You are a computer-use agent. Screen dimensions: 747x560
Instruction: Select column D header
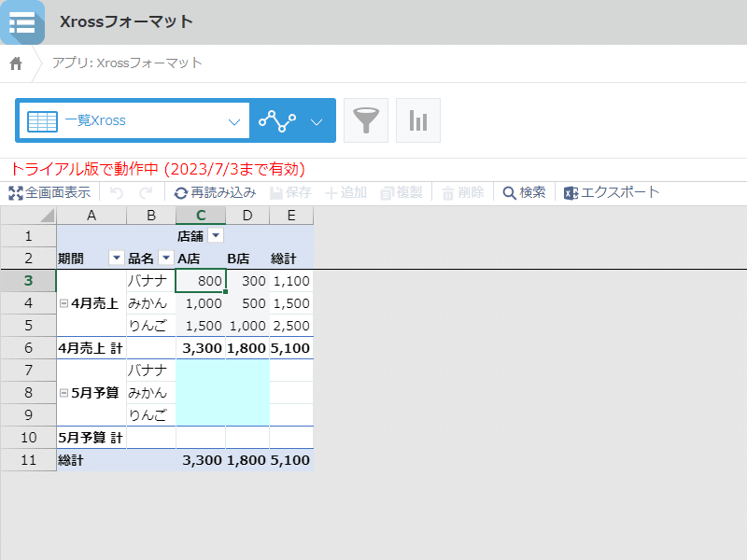(247, 216)
